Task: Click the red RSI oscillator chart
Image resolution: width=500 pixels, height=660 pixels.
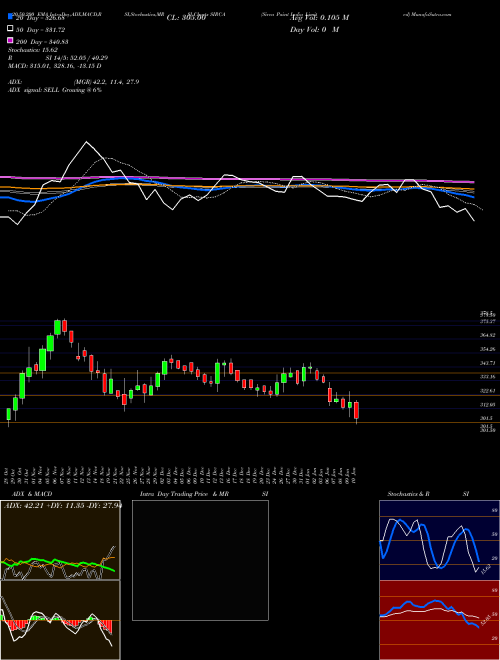Action: pos(439,620)
